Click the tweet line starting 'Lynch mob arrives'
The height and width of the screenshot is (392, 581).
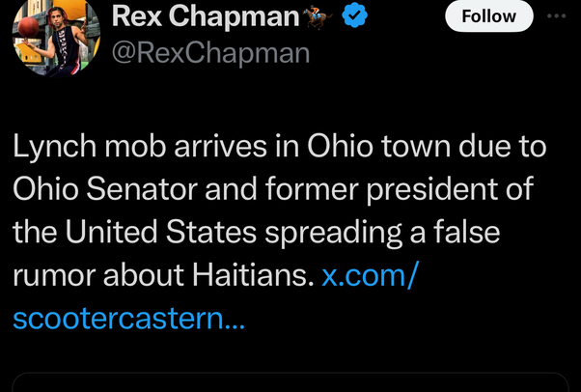pos(279,149)
